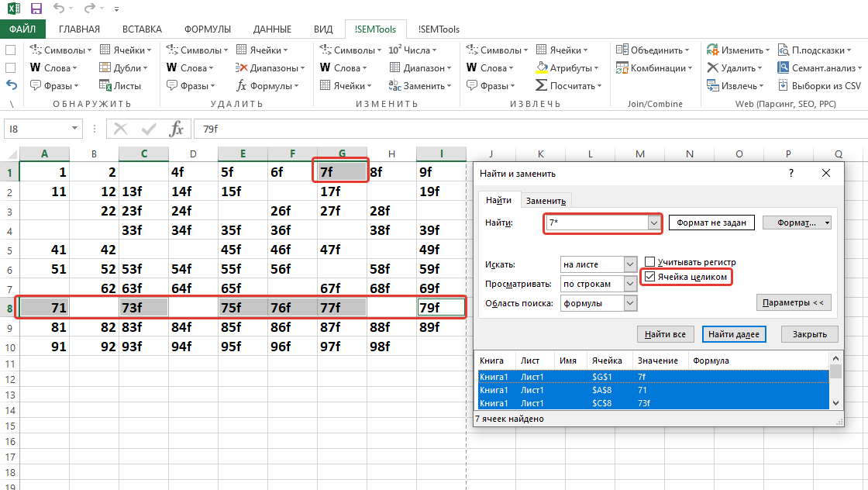Open Посчитать sum tool

click(x=569, y=86)
